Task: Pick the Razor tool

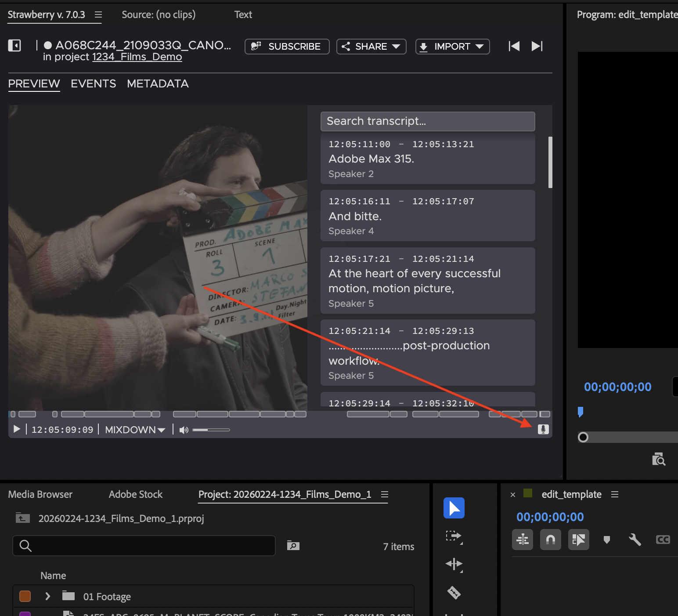Action: (x=454, y=593)
